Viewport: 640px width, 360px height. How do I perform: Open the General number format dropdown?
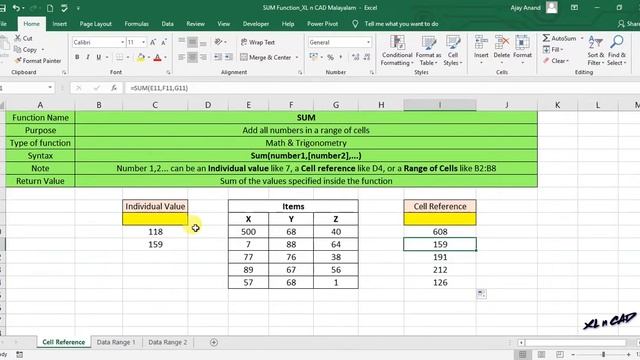click(x=368, y=42)
